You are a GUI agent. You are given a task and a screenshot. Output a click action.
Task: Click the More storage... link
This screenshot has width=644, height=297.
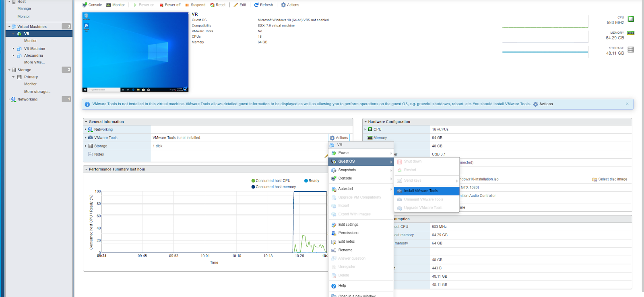(37, 92)
